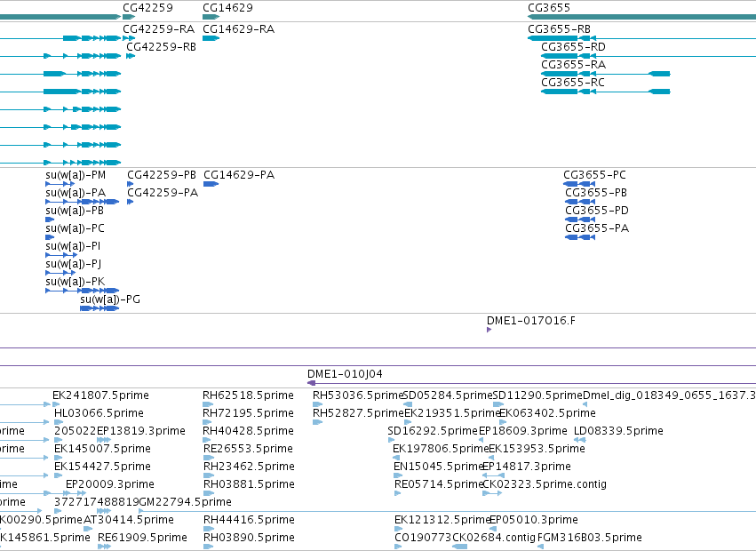Select EST RH03881.5prime
Viewport: 756px width, 551px height.
[249, 484]
